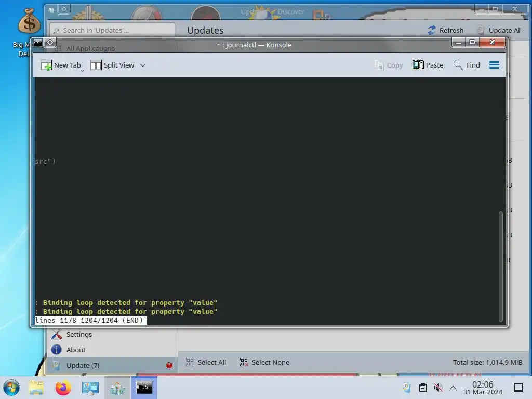Open clipboard tray icon
Image resolution: width=532 pixels, height=399 pixels.
(x=423, y=388)
